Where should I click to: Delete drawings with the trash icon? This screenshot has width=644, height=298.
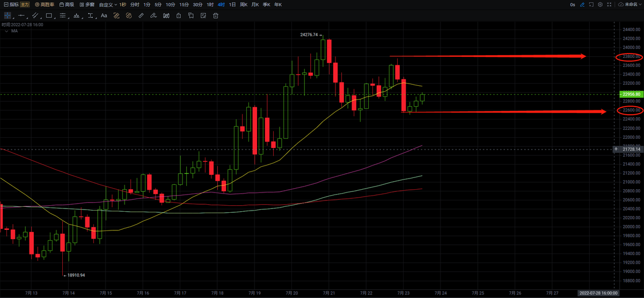coord(216,16)
